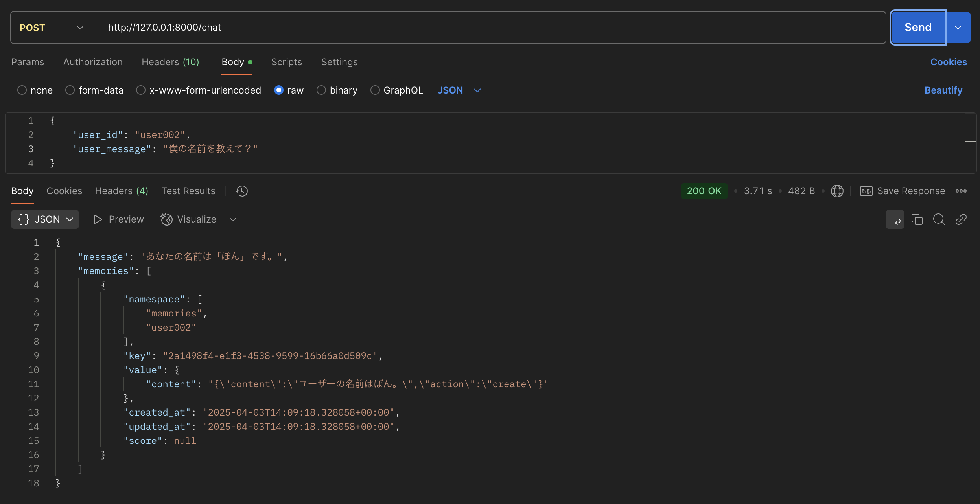Switch to the Authorization tab

click(x=93, y=62)
